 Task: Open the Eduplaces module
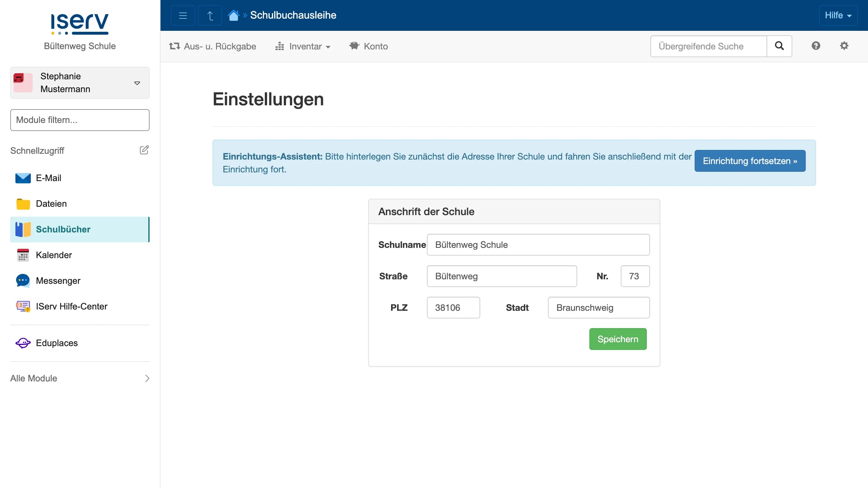56,343
